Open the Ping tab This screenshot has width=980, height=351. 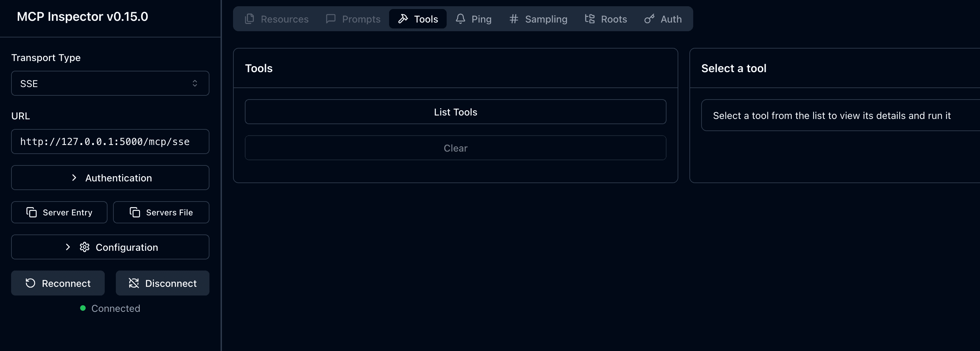click(x=474, y=19)
